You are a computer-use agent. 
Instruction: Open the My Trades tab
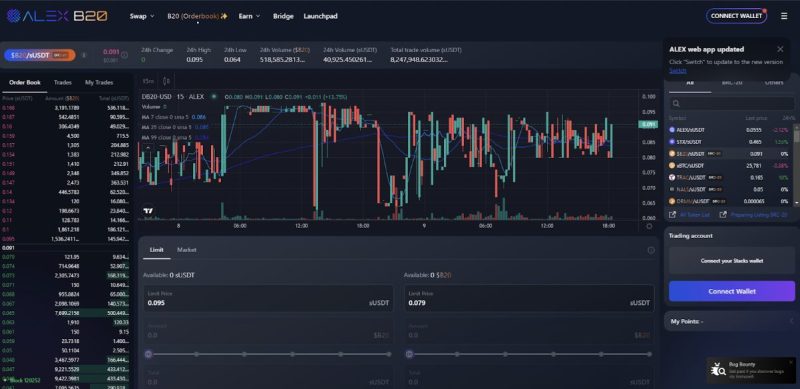pos(99,82)
